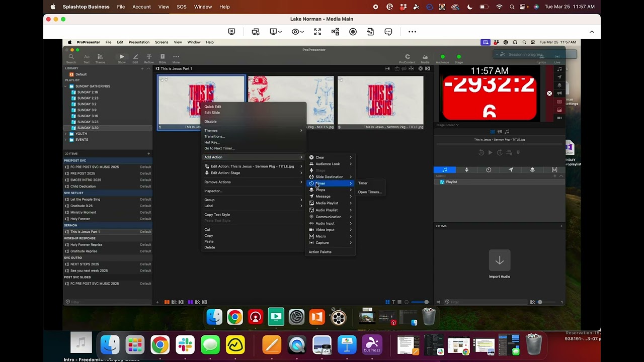
Task: Click Transitions... in context menu
Action: tap(214, 136)
